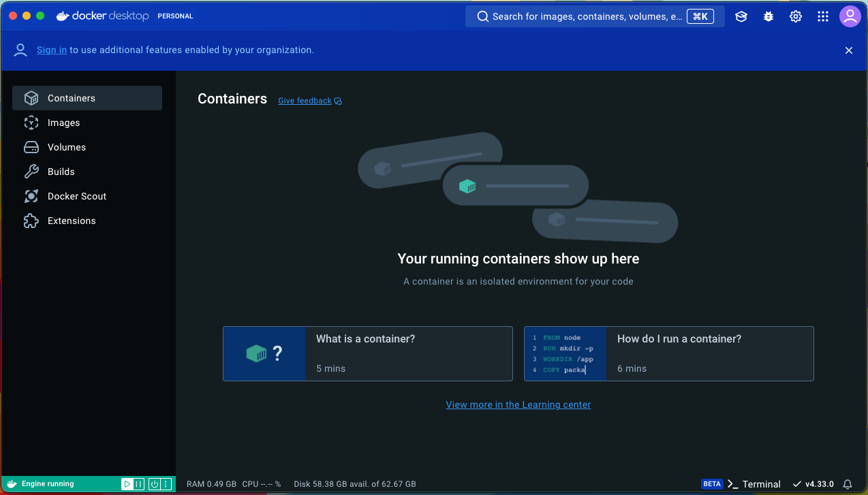Click the 'Your running containers show up here' heading
Viewport: 868px width, 495px height.
518,259
